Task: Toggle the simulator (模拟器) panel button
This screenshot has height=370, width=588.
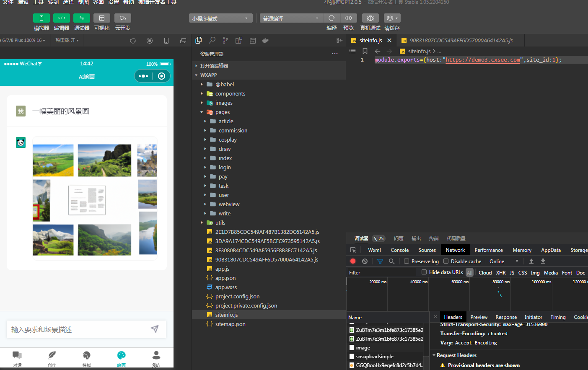Action: point(41,18)
